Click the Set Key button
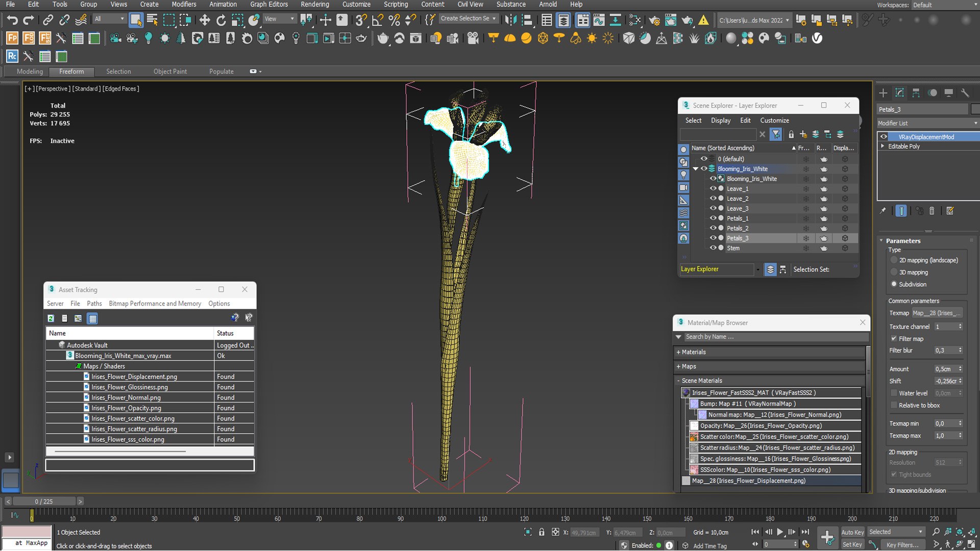 [852, 544]
